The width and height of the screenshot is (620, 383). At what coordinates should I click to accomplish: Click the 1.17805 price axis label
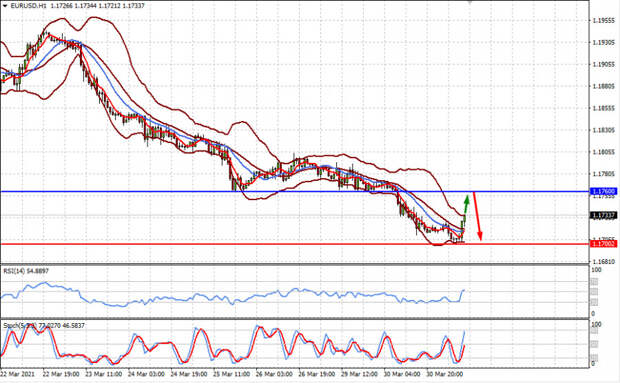click(604, 174)
